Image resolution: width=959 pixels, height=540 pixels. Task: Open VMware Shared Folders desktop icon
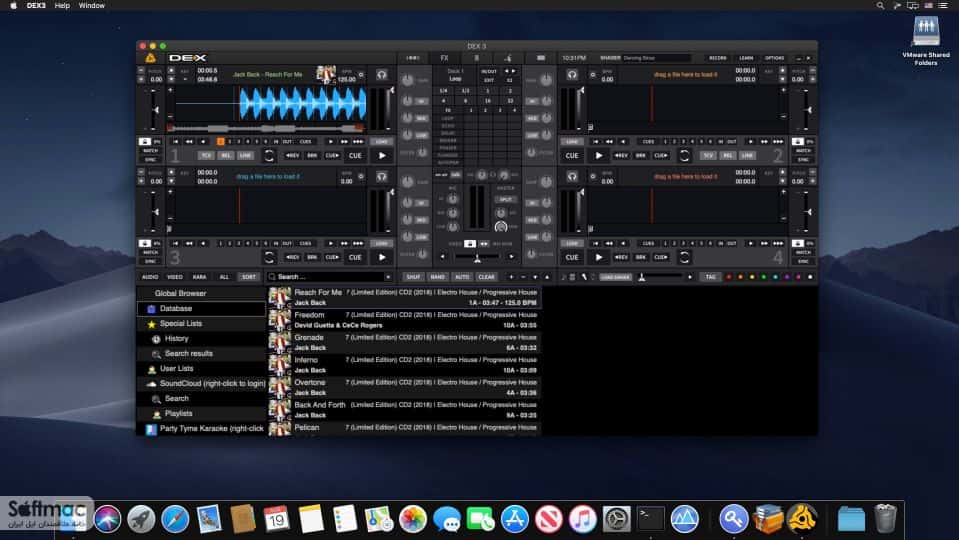(926, 41)
